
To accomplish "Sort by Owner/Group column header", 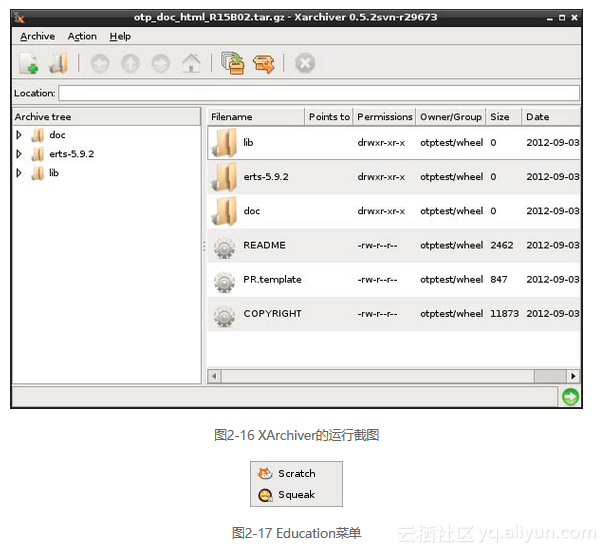I will coord(451,117).
